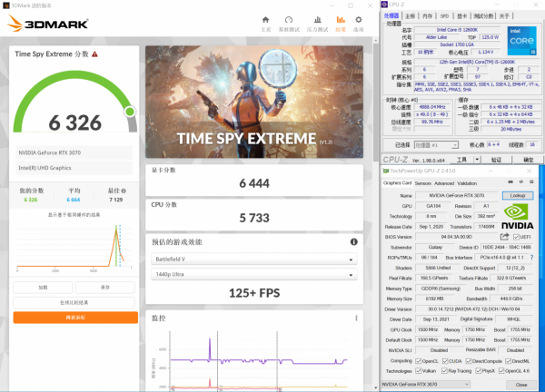Toggle the UEFI checkbox in GPU-Z

point(516,237)
